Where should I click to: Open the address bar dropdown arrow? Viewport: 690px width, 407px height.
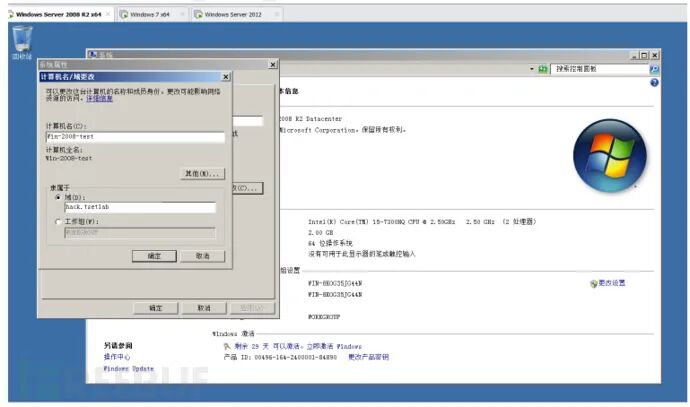point(532,69)
